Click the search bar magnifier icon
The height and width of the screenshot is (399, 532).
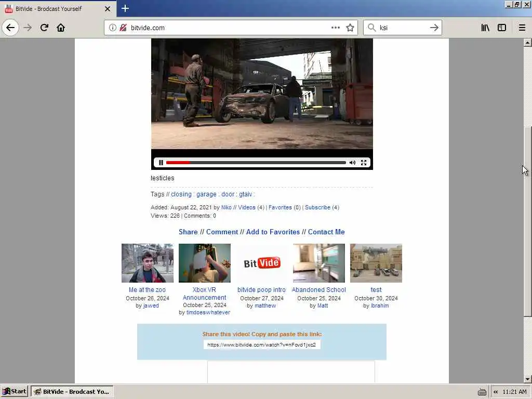tap(372, 28)
